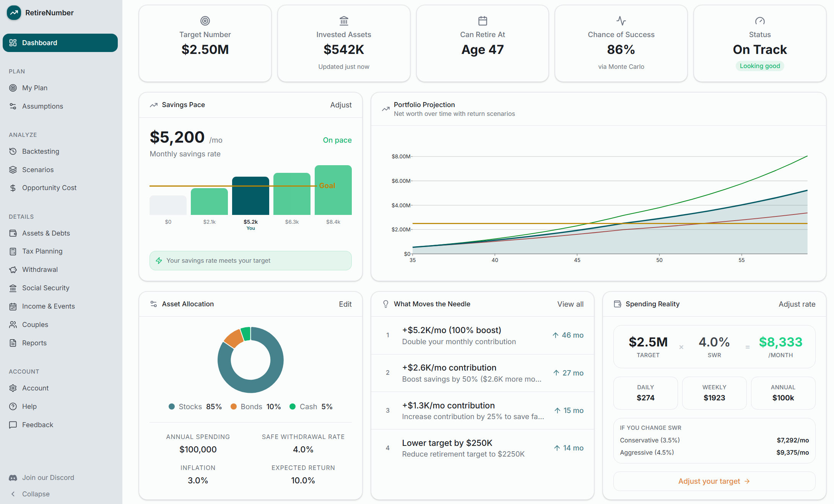Click the Chance of Success card
Screen dimensions: 834x504
pyautogui.click(x=621, y=43)
